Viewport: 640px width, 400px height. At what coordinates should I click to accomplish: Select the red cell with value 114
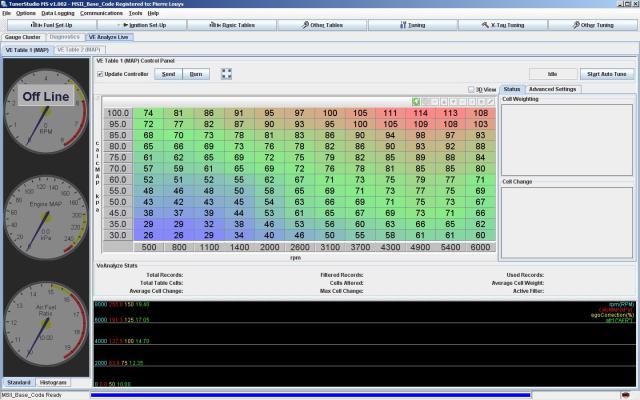click(421, 113)
